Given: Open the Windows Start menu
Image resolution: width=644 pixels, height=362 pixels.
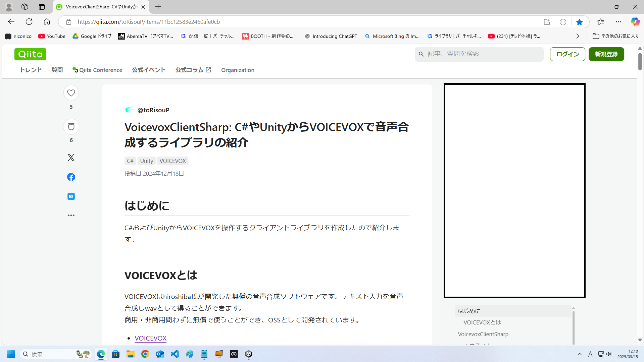Looking at the screenshot, I should pos(11,354).
